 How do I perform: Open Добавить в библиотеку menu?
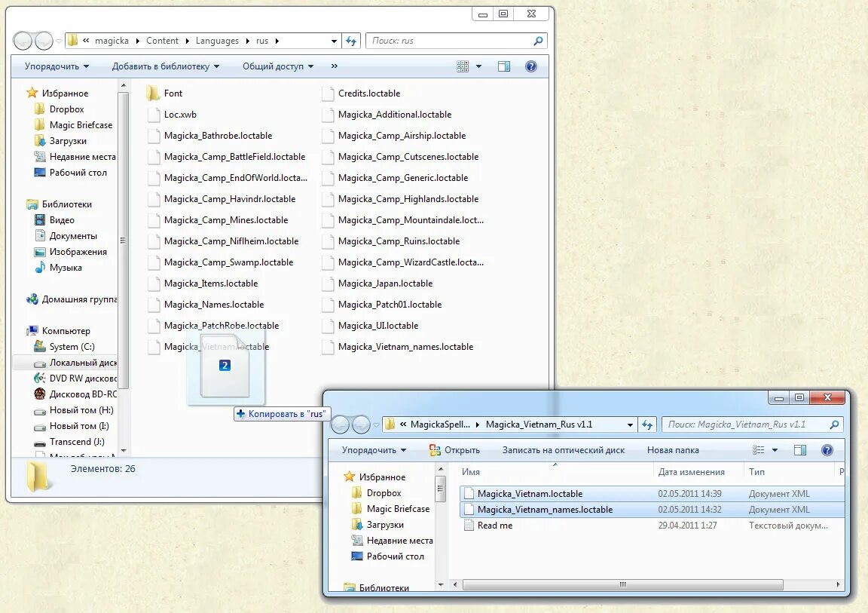pos(166,66)
